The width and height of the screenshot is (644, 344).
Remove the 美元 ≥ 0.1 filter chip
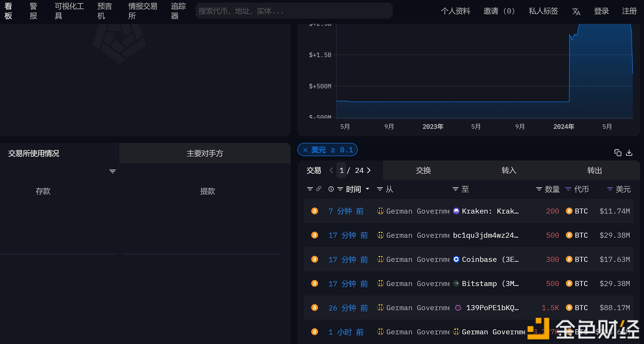point(305,150)
